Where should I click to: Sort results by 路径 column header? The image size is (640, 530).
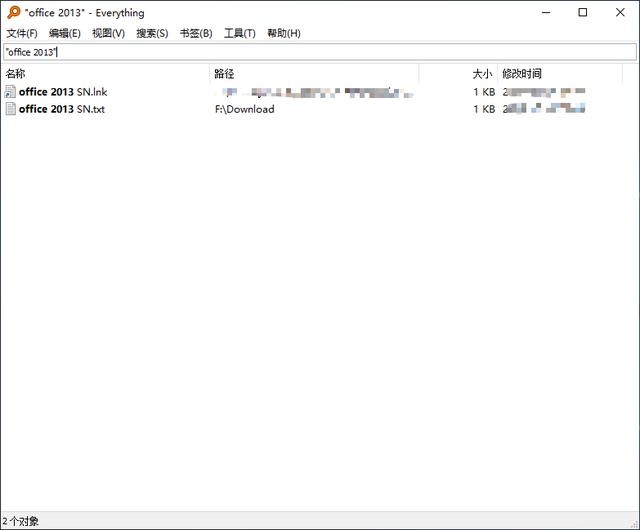coord(314,73)
